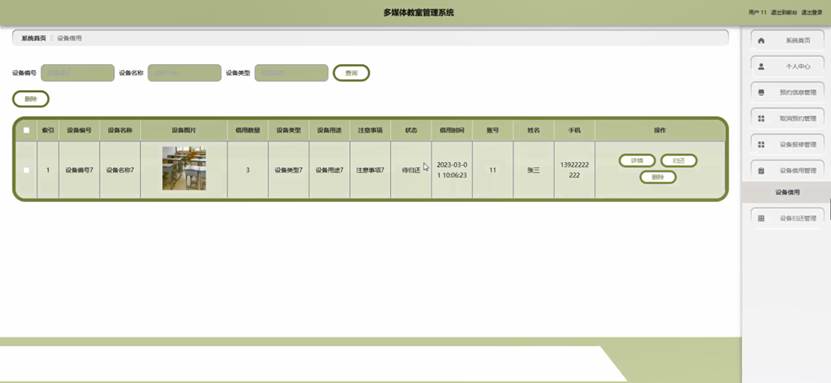Viewport: 831px width, 383px height.
Task: Click the home icon beside 系统首页
Action: click(x=762, y=41)
